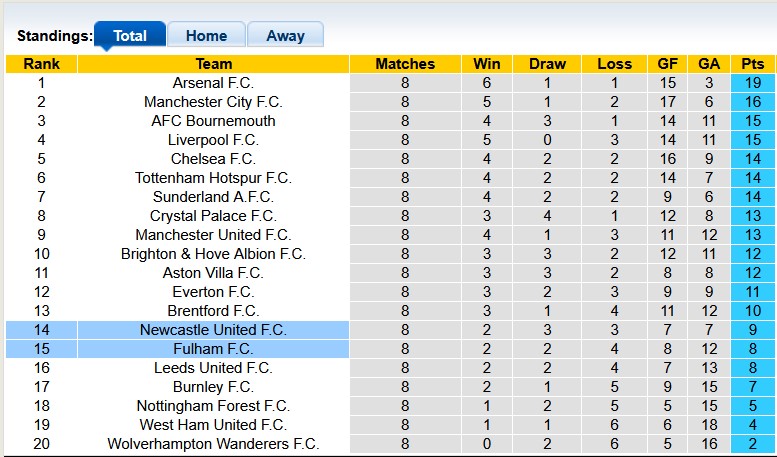Select AFC Bournemouth in the table
Image resolution: width=777 pixels, height=457 pixels.
point(213,121)
